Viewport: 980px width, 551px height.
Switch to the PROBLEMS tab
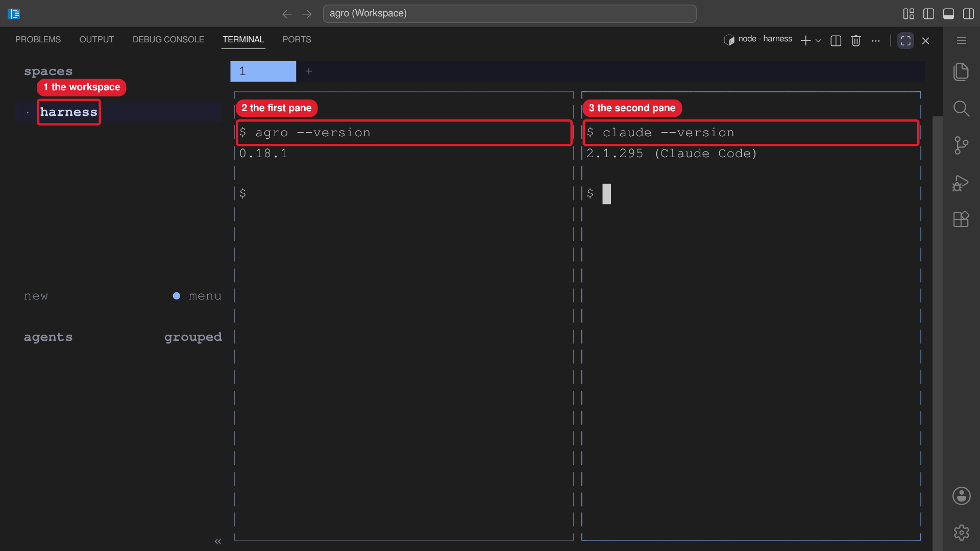coord(38,39)
